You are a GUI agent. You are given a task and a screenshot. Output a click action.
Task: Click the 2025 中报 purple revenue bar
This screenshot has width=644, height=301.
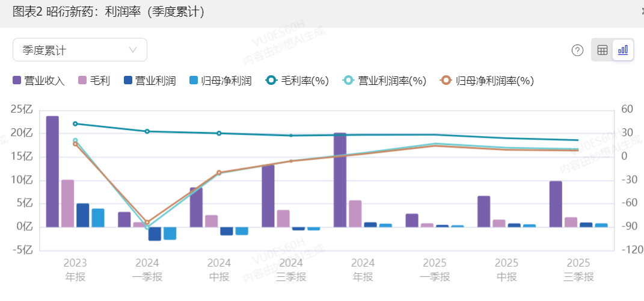click(x=483, y=211)
